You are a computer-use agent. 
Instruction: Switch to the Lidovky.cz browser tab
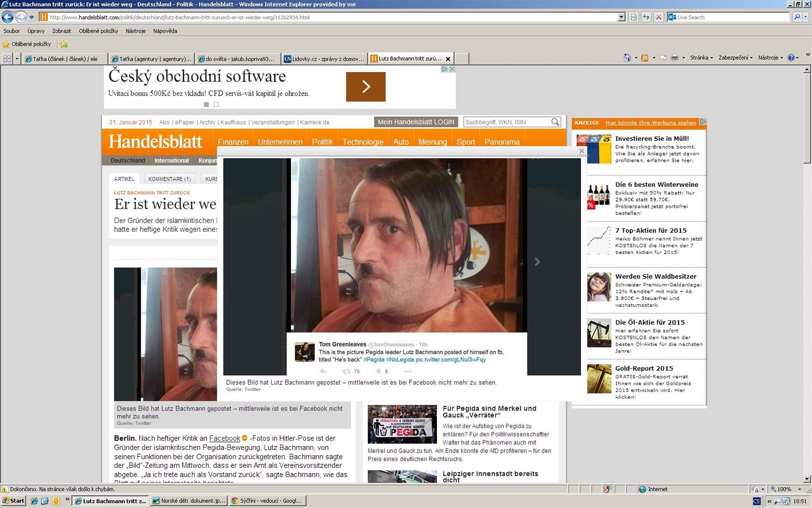tap(324, 59)
